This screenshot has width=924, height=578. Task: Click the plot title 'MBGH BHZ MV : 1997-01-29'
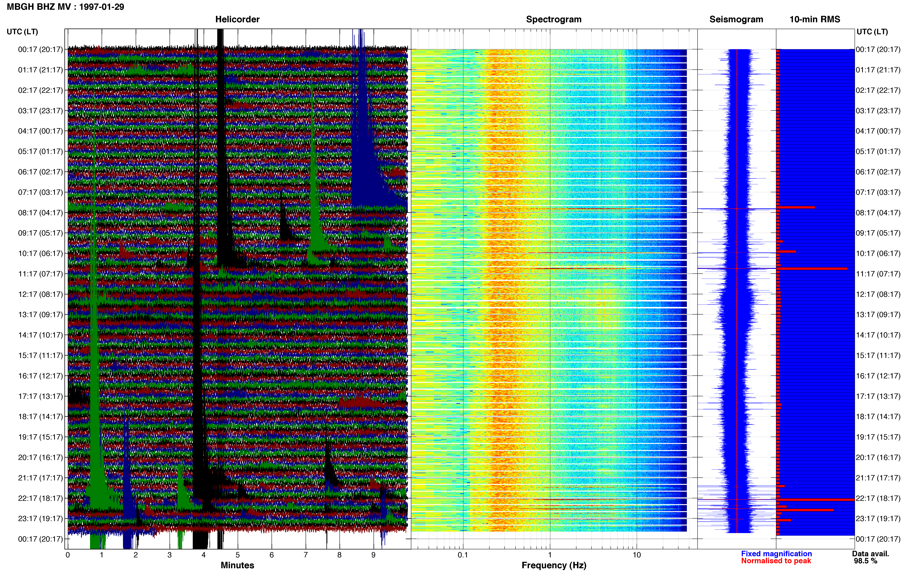pyautogui.click(x=65, y=7)
